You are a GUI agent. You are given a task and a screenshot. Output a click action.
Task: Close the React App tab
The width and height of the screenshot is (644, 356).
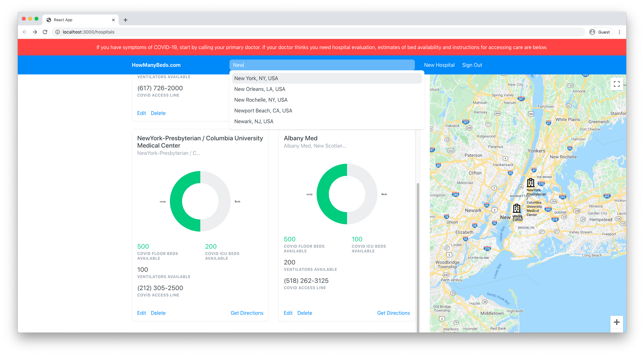tap(113, 20)
